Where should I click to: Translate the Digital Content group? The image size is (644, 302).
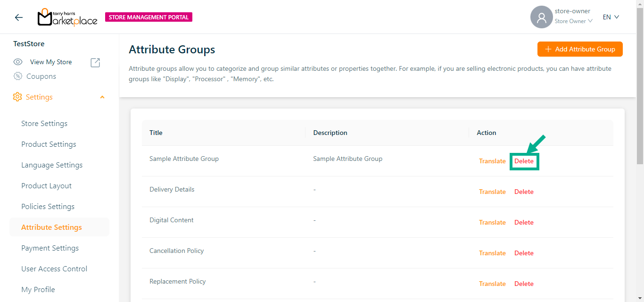pyautogui.click(x=492, y=223)
